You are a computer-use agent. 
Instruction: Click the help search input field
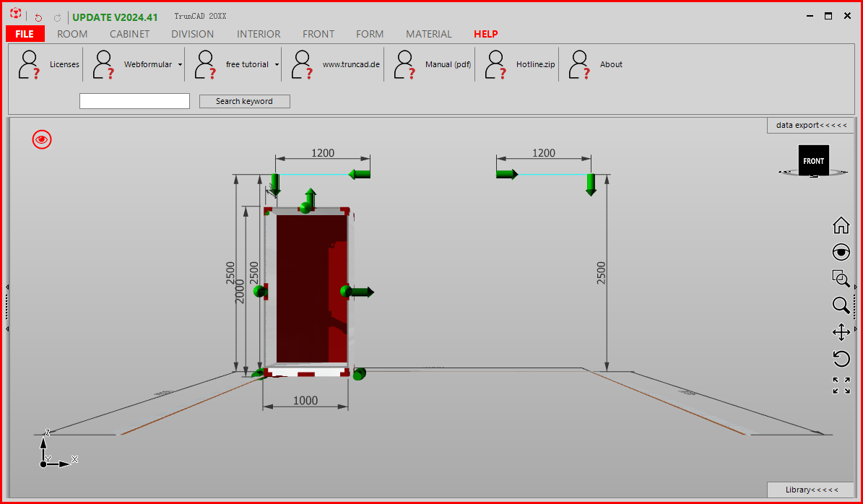click(134, 101)
